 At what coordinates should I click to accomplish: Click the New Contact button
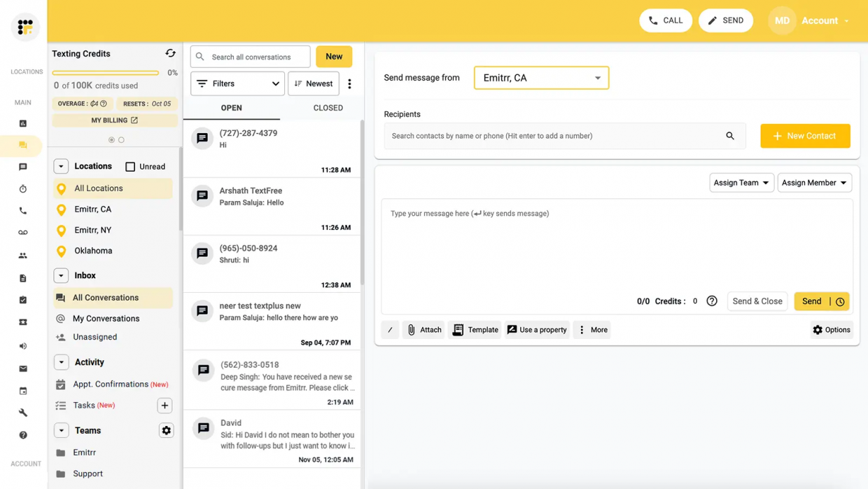click(x=805, y=136)
